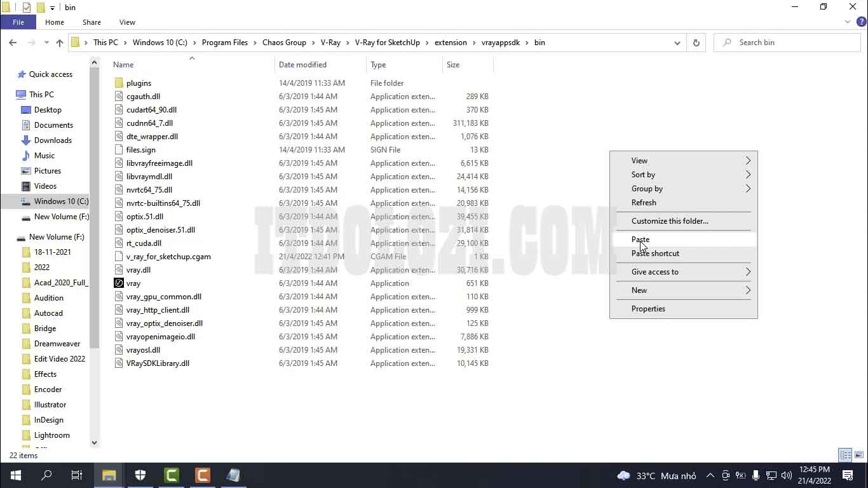The image size is (868, 488).
Task: Choose Properties in the context menu
Action: coord(648,309)
